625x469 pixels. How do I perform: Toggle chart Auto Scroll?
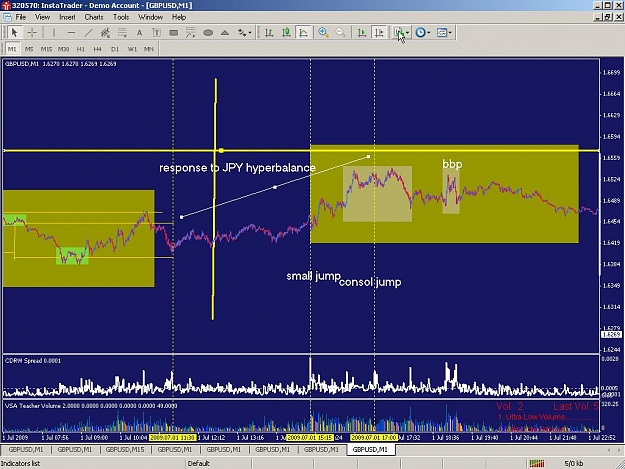pyautogui.click(x=362, y=33)
